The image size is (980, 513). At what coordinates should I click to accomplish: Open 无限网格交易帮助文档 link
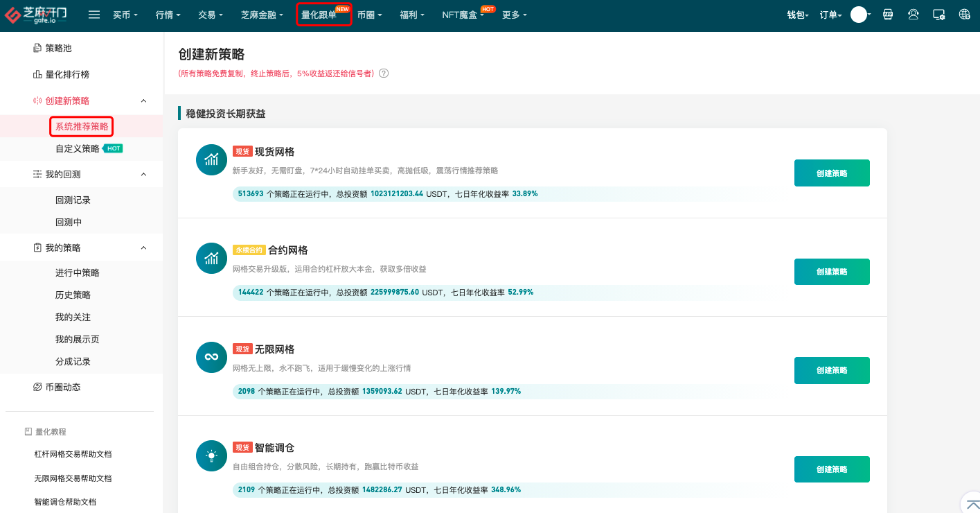coord(73,478)
